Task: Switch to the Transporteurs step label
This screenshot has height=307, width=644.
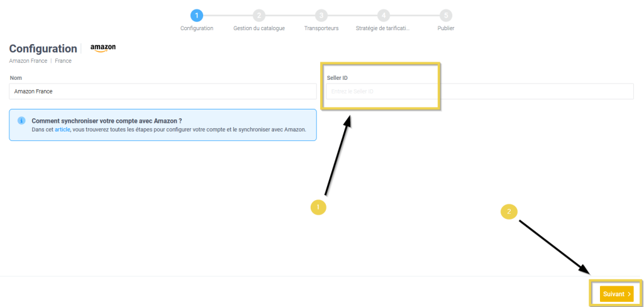Action: pyautogui.click(x=321, y=28)
